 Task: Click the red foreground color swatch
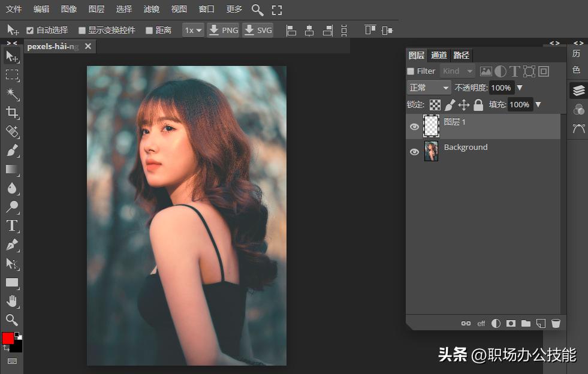[8, 338]
